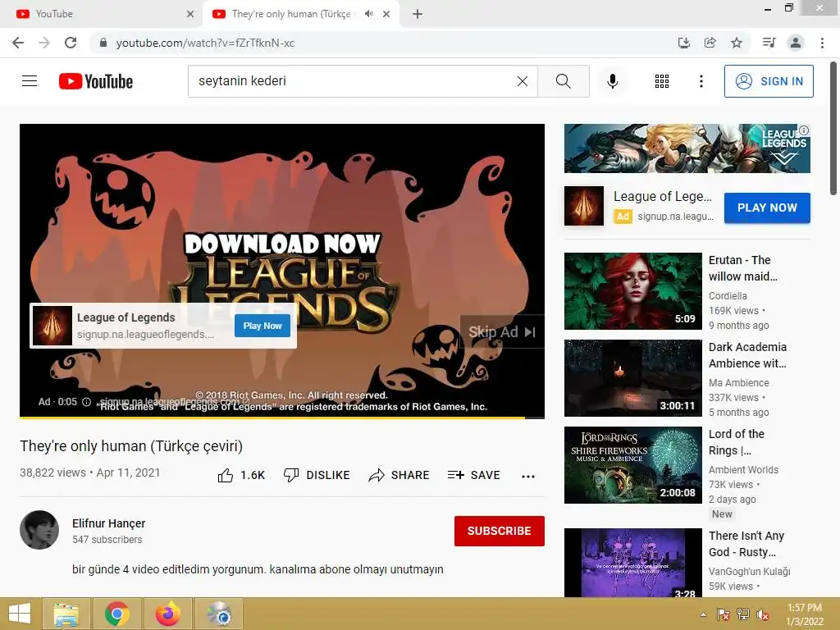This screenshot has height=630, width=840.
Task: Open the Chrome profile avatar icon
Action: pyautogui.click(x=796, y=43)
